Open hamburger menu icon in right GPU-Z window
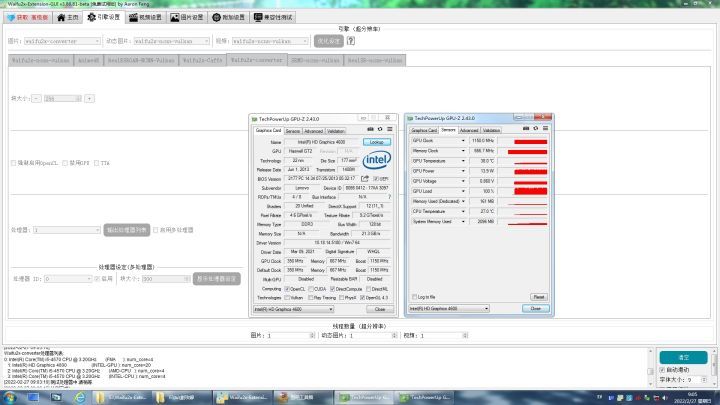The image size is (720, 405). tap(545, 129)
